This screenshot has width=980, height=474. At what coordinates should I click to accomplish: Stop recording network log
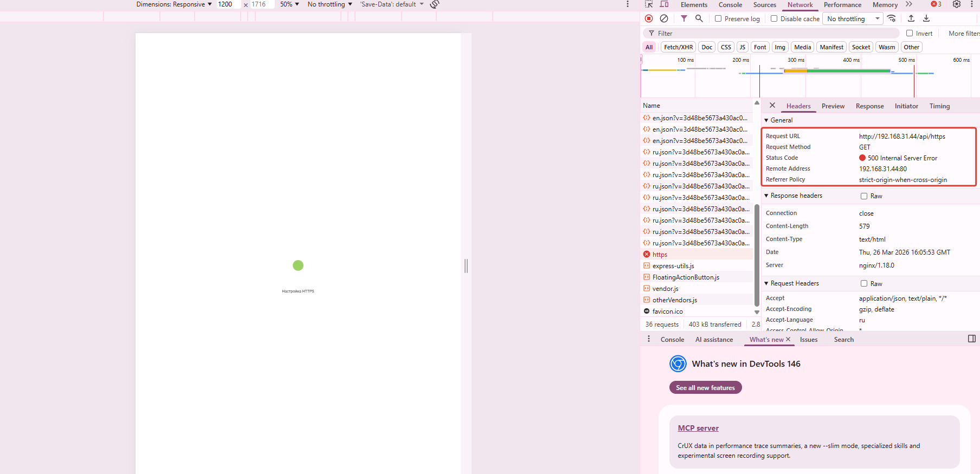649,18
